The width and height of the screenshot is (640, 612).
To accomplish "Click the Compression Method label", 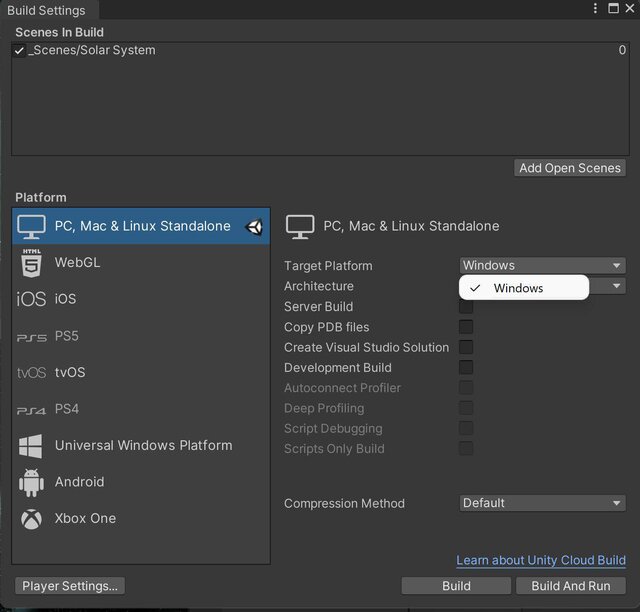I will click(344, 503).
